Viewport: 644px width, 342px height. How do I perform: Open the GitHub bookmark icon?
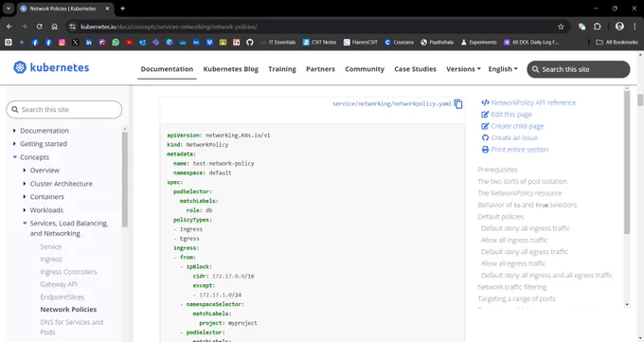click(x=250, y=43)
